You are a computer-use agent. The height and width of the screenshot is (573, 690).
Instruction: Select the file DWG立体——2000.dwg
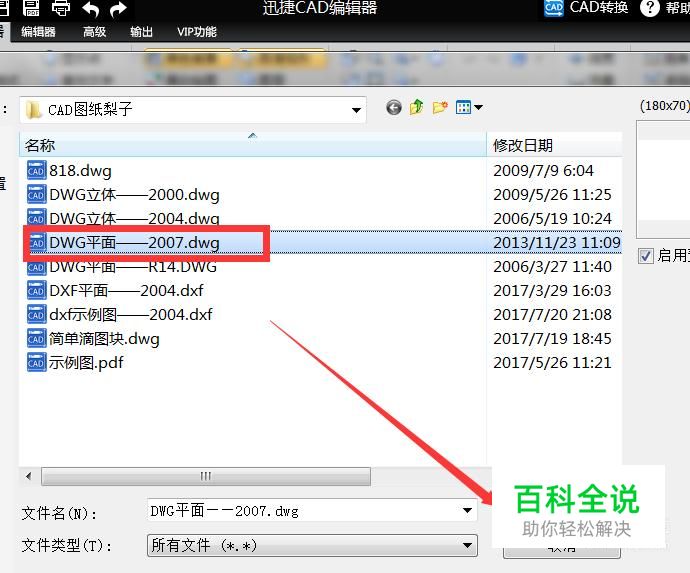tap(134, 195)
